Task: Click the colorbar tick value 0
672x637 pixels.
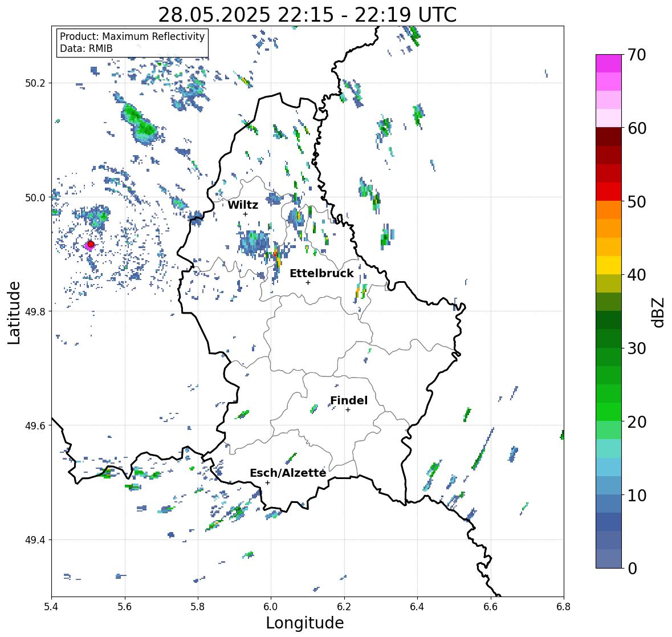Action: click(632, 569)
